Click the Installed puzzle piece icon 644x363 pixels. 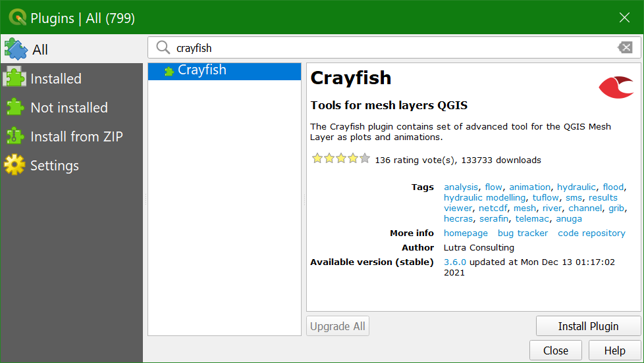pyautogui.click(x=14, y=78)
